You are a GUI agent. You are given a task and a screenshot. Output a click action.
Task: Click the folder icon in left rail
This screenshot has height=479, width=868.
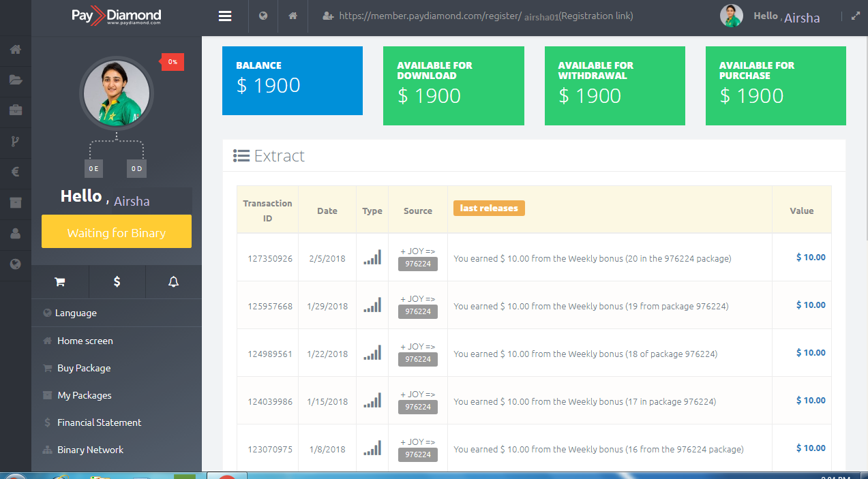point(16,80)
